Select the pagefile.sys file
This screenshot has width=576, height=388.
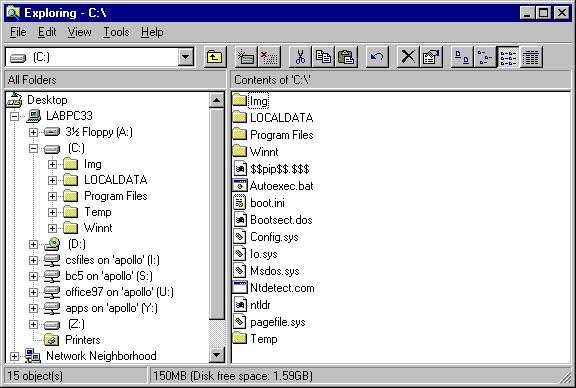pyautogui.click(x=269, y=322)
